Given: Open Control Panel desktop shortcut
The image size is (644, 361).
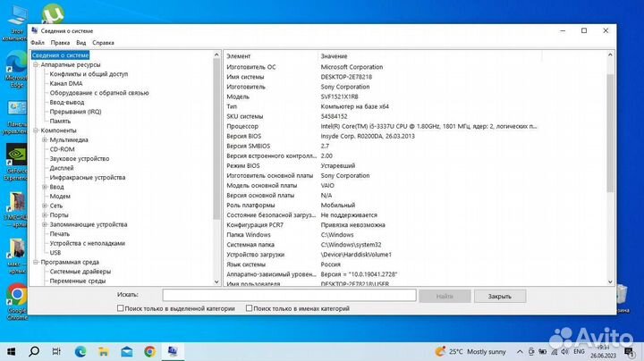Looking at the screenshot, I should pyautogui.click(x=16, y=118).
